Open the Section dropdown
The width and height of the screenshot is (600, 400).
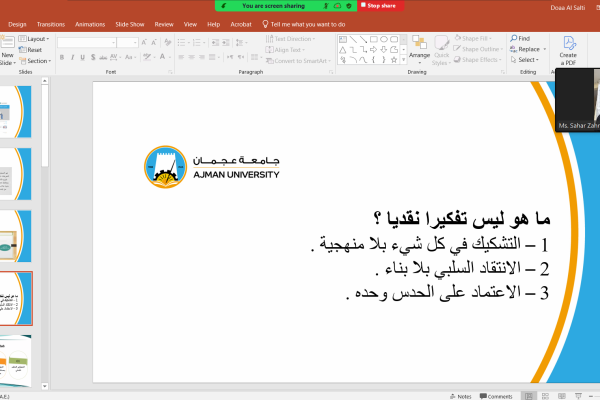35,61
